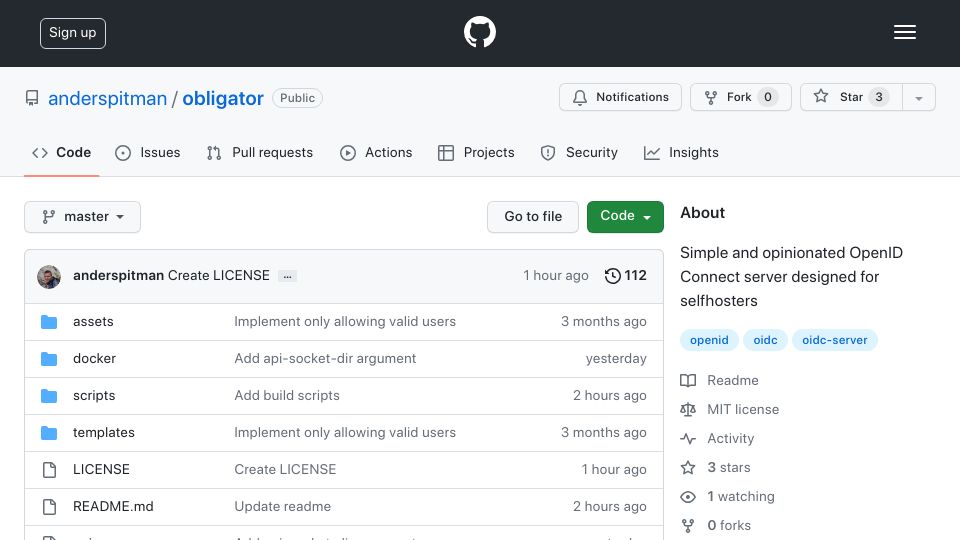
Task: View commit history with 112 commits
Action: 625,276
